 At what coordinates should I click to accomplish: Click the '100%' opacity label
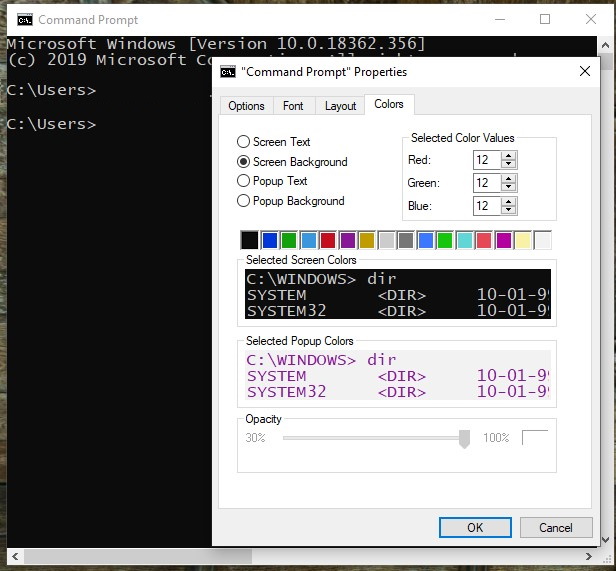coord(496,438)
